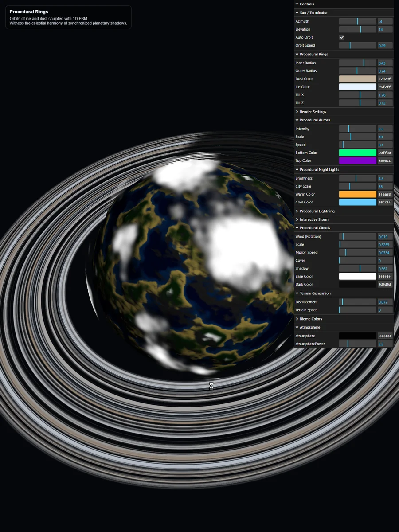Open the Cool Color swatch
The image size is (399, 532).
(x=357, y=202)
